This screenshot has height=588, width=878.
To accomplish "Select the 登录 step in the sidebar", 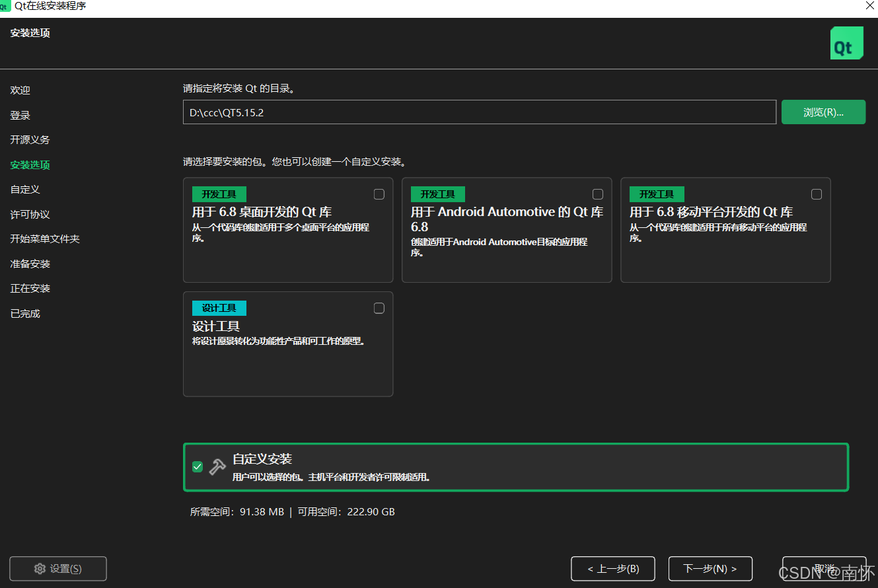I will (x=20, y=116).
